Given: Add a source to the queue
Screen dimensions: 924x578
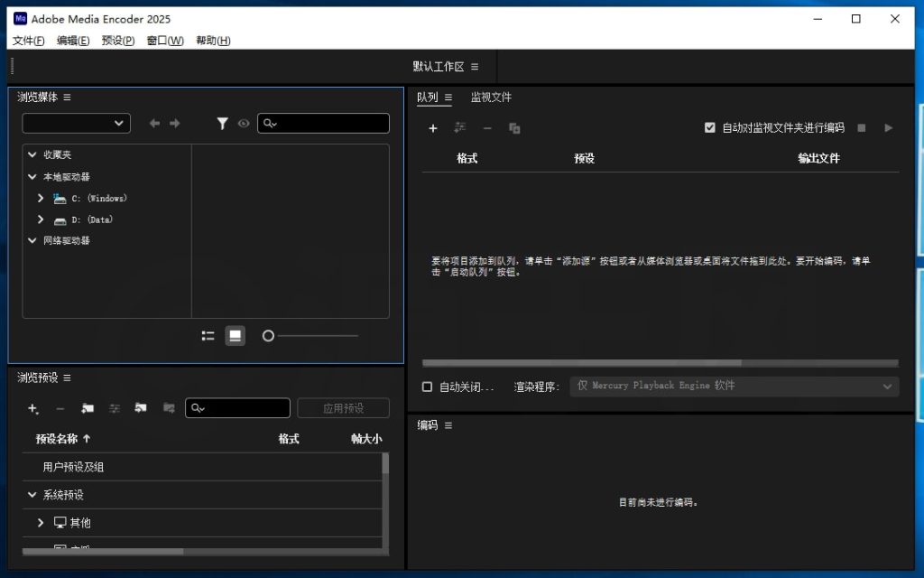Looking at the screenshot, I should point(432,128).
